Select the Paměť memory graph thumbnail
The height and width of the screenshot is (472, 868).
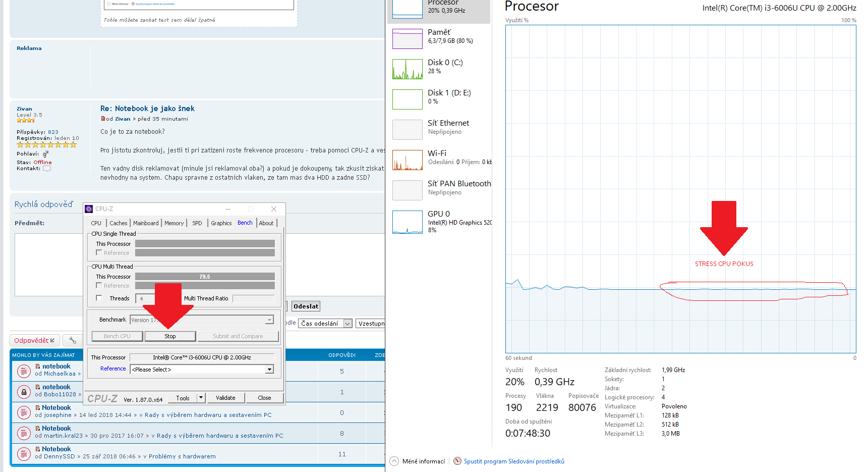coord(408,39)
